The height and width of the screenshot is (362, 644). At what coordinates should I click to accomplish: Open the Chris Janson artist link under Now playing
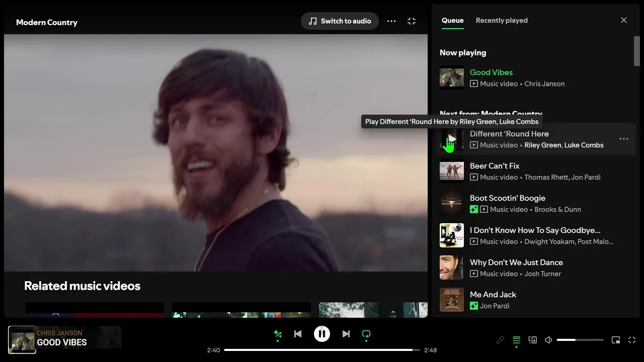[x=544, y=84]
